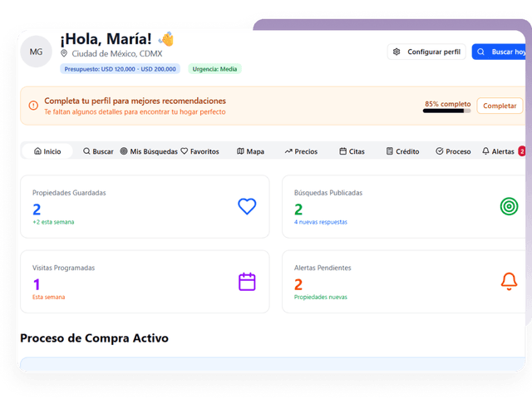The height and width of the screenshot is (409, 532).
Task: Open the Precios tab
Action: pos(301,151)
